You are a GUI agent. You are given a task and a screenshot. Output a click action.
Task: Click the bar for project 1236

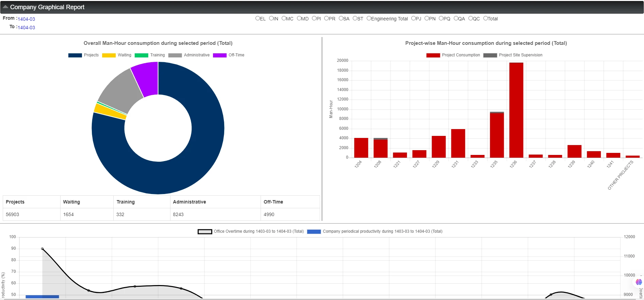coord(516,110)
